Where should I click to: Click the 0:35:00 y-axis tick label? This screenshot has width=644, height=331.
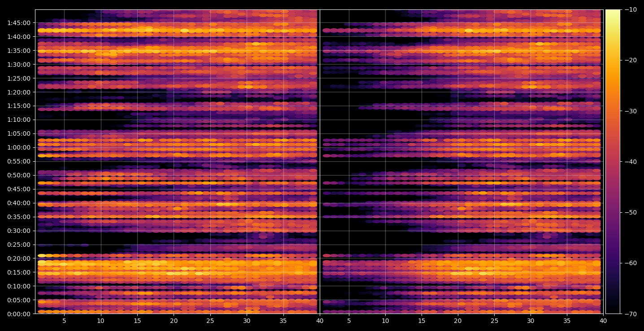point(19,217)
